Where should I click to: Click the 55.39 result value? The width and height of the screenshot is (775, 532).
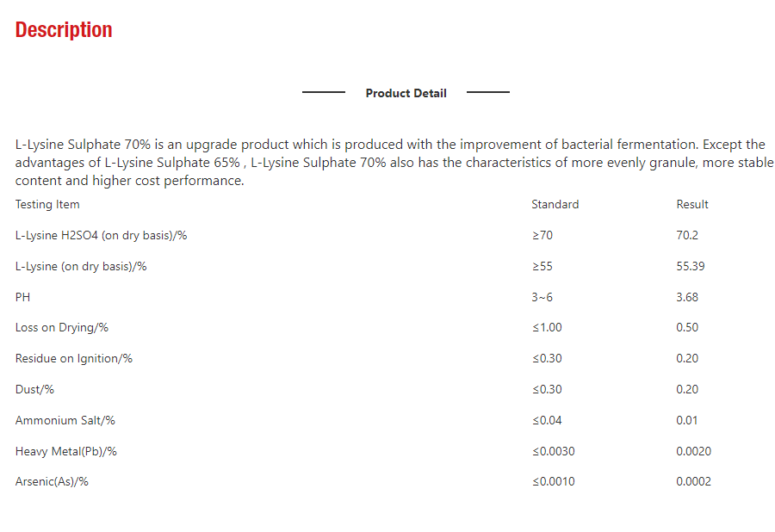(691, 266)
